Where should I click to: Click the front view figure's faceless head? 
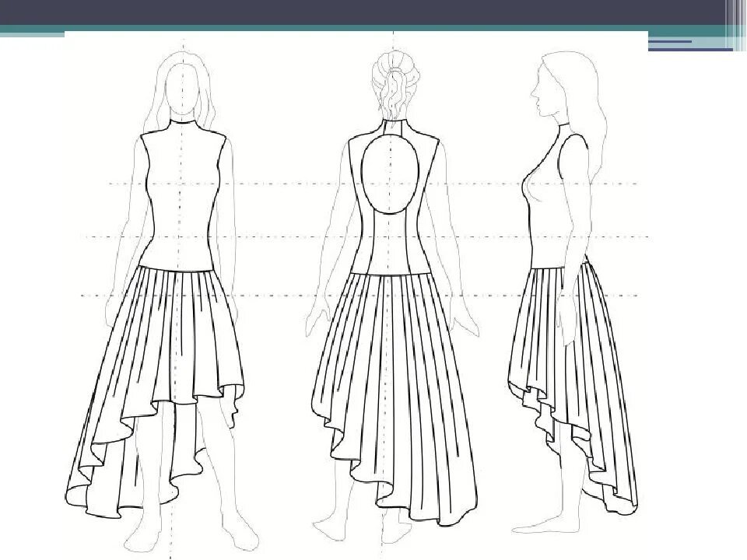coord(184,86)
